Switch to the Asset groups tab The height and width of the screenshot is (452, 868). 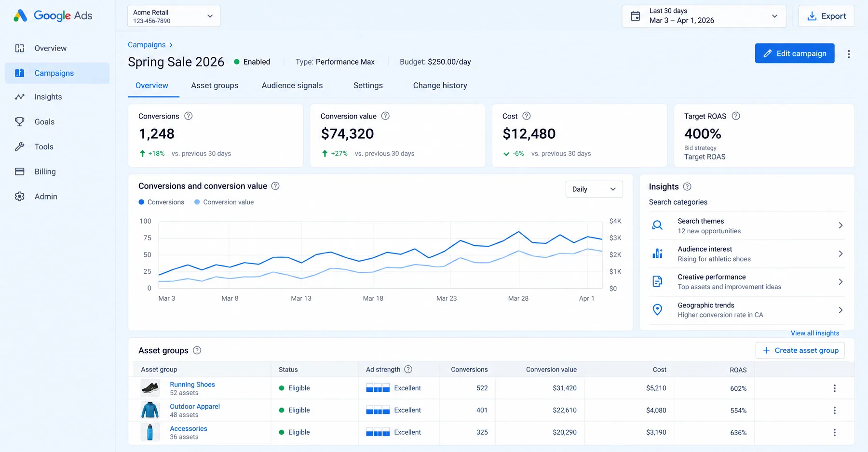pos(215,86)
